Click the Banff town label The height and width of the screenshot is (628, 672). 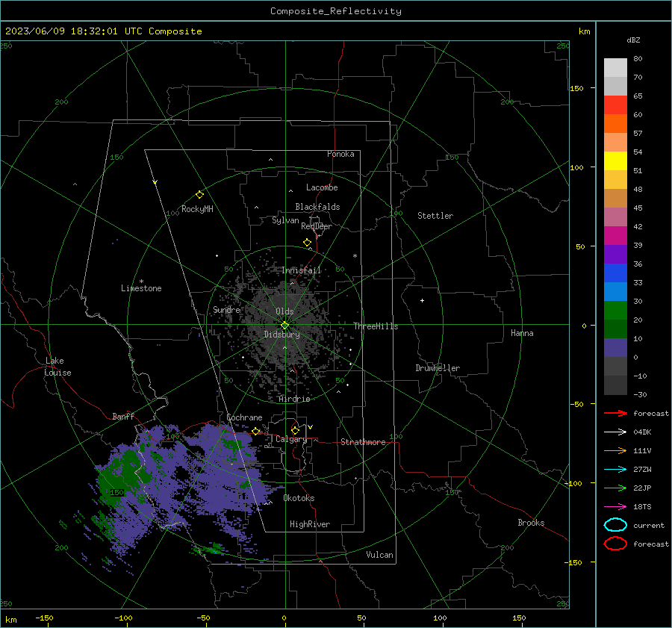[123, 416]
